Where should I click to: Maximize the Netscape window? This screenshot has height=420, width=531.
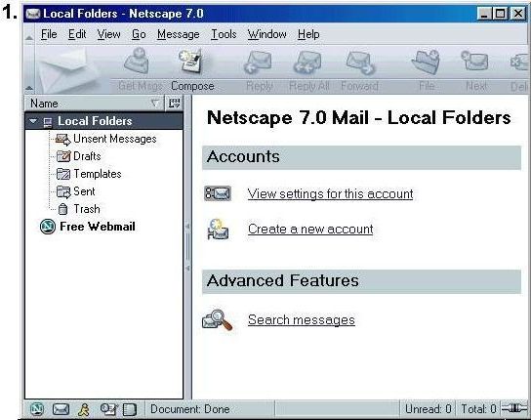point(500,14)
